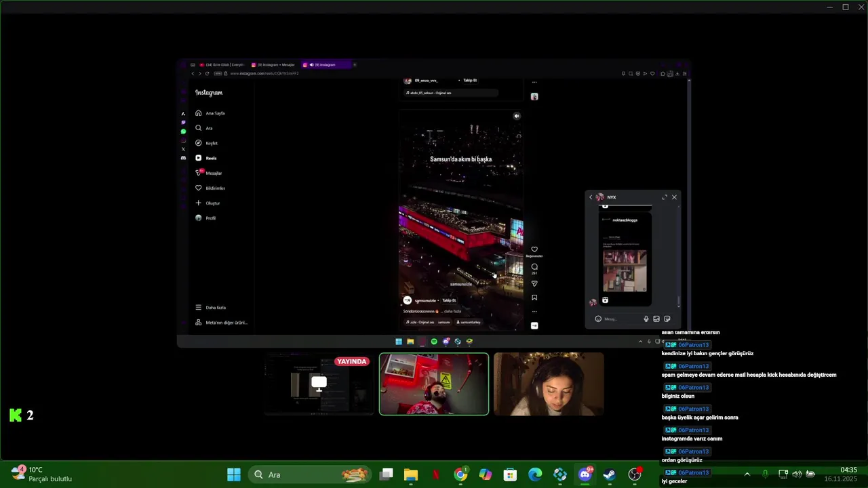Open Bildirimler in the Instagram sidebar

pyautogui.click(x=210, y=188)
